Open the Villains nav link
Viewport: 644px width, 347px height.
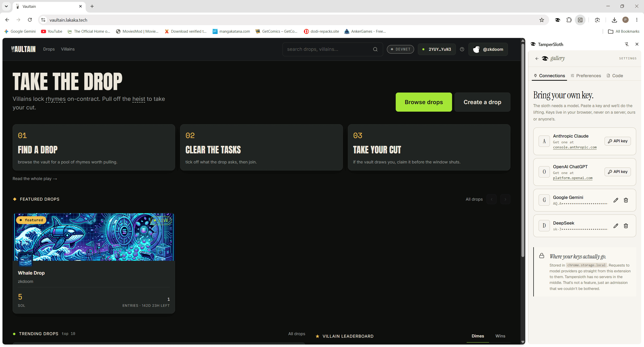pyautogui.click(x=68, y=49)
